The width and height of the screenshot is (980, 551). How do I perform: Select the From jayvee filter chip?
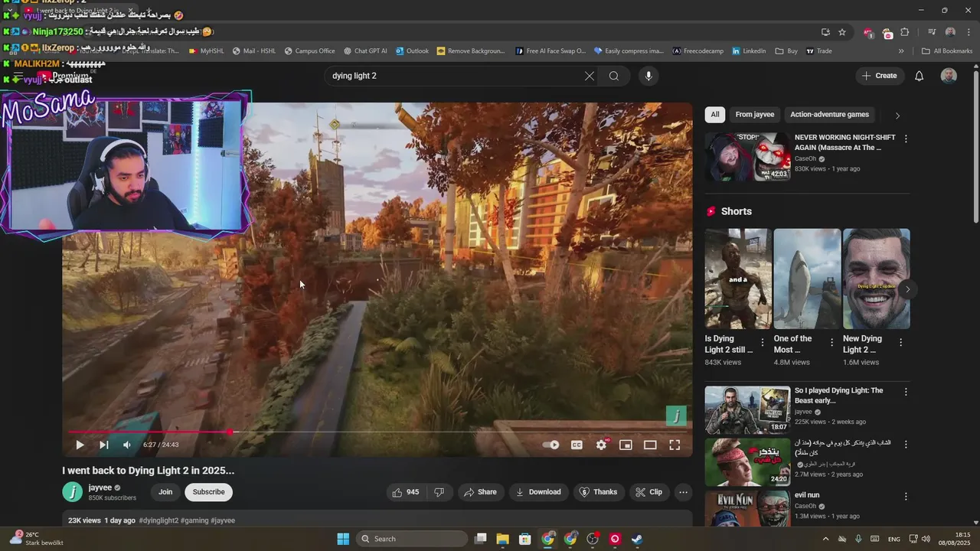tap(755, 115)
